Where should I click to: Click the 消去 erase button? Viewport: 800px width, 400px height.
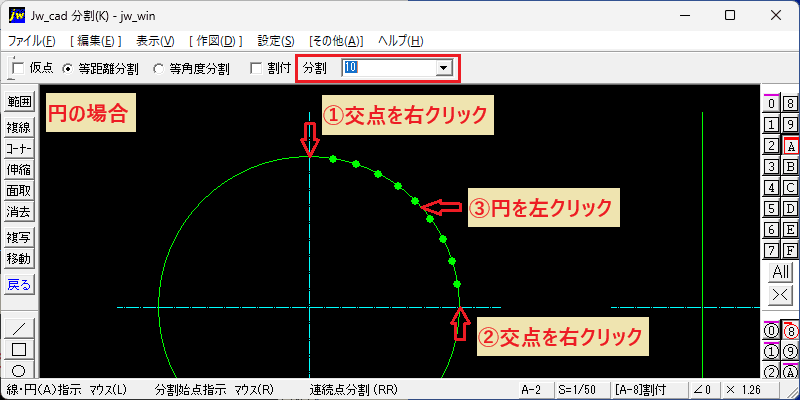[19, 211]
